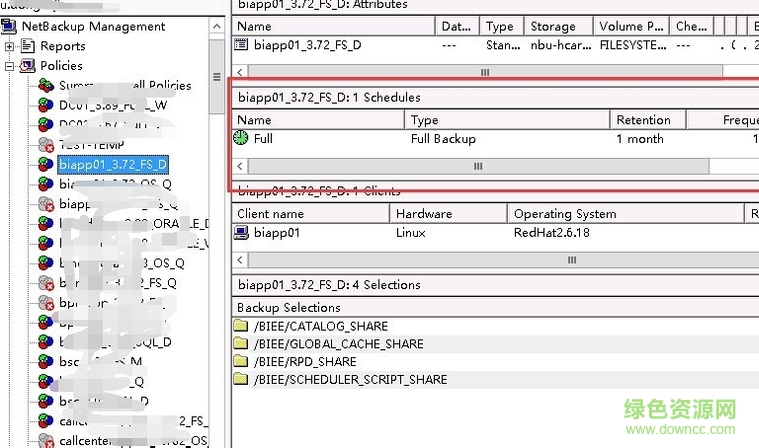Click folder icon beside /BIEE/RPD_SHARE
759x448 pixels.
pyautogui.click(x=241, y=360)
